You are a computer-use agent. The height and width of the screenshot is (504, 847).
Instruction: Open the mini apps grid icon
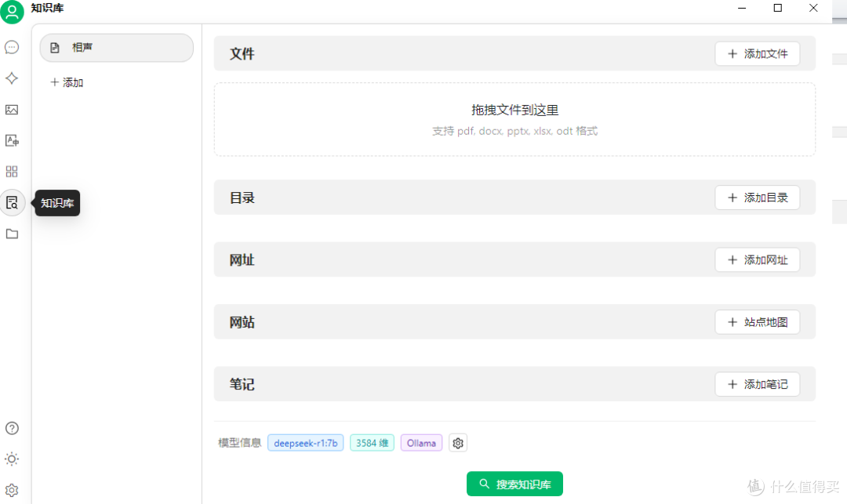(x=12, y=172)
